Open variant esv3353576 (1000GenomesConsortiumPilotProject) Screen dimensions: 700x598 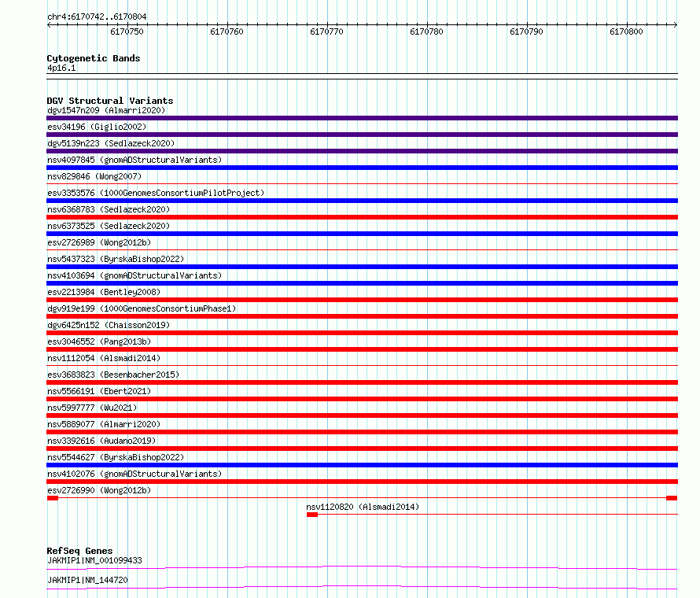[x=156, y=193]
